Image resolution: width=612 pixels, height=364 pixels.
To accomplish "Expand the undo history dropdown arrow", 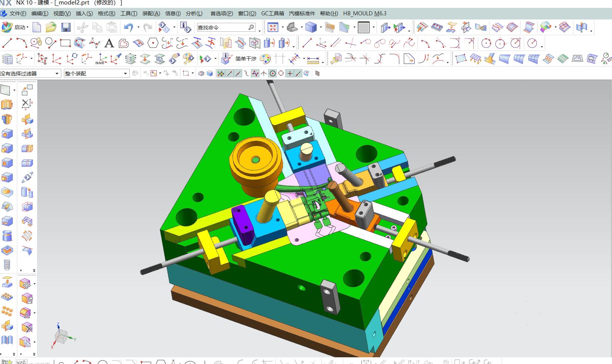I will [x=138, y=27].
